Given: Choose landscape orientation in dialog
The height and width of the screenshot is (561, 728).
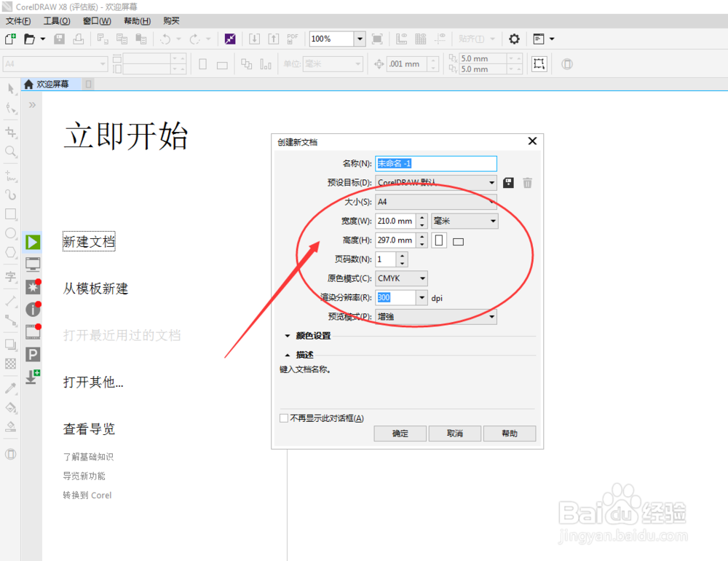Looking at the screenshot, I should [x=458, y=241].
